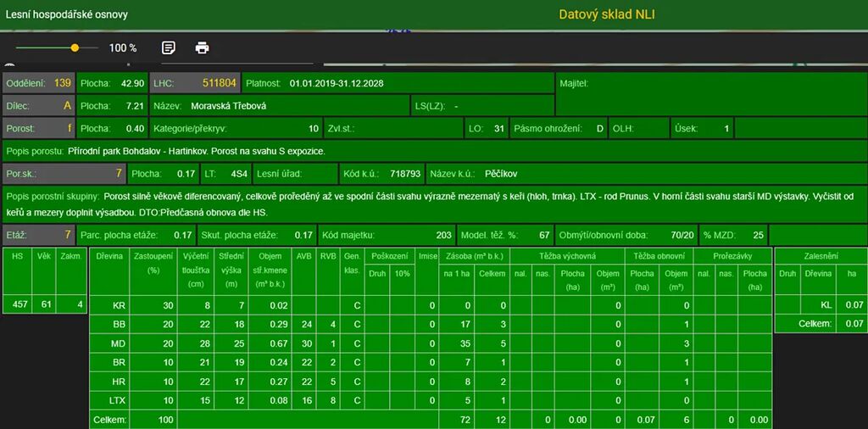The image size is (868, 429).
Task: Select the Oddělení 139 field
Action: click(x=39, y=83)
